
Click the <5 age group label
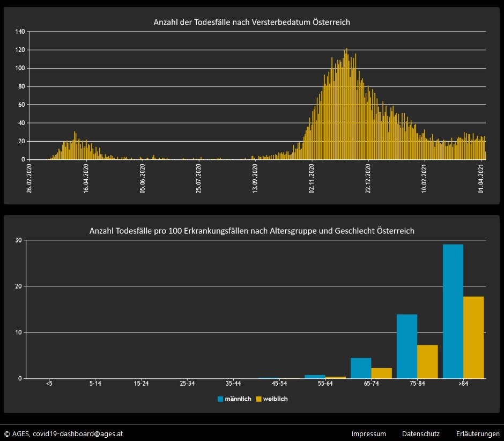tap(49, 384)
